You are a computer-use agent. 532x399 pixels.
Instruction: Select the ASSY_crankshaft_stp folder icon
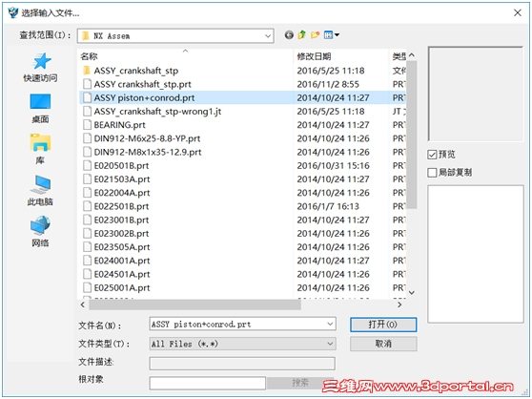coord(87,71)
